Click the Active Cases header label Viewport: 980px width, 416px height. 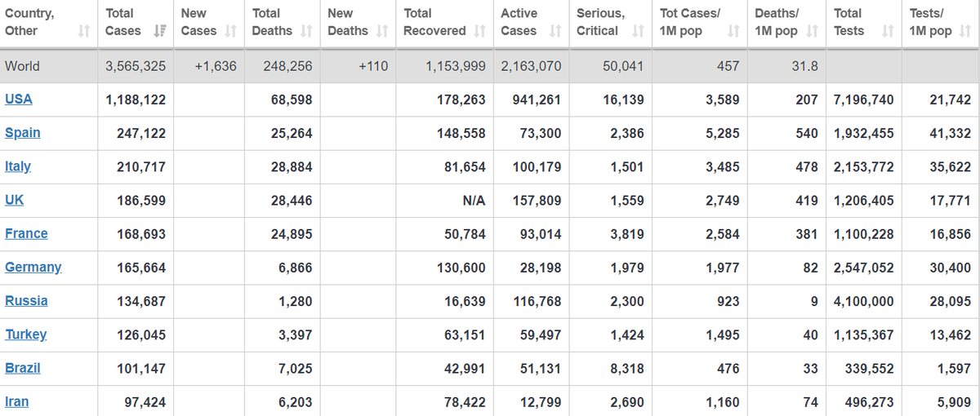(x=519, y=22)
